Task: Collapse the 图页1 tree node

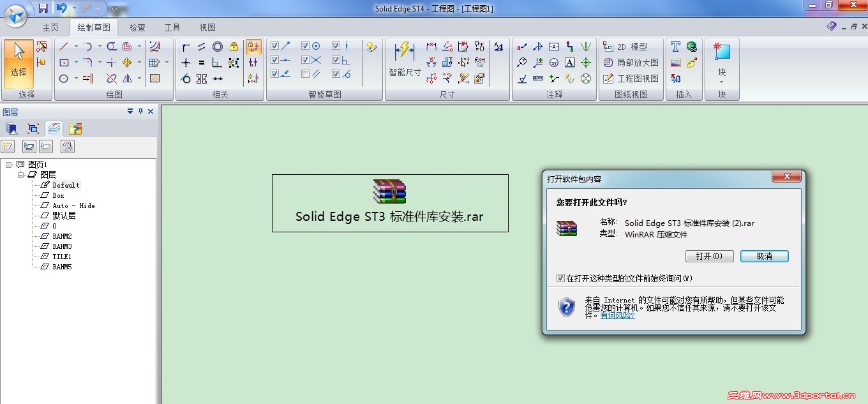Action: tap(8, 165)
